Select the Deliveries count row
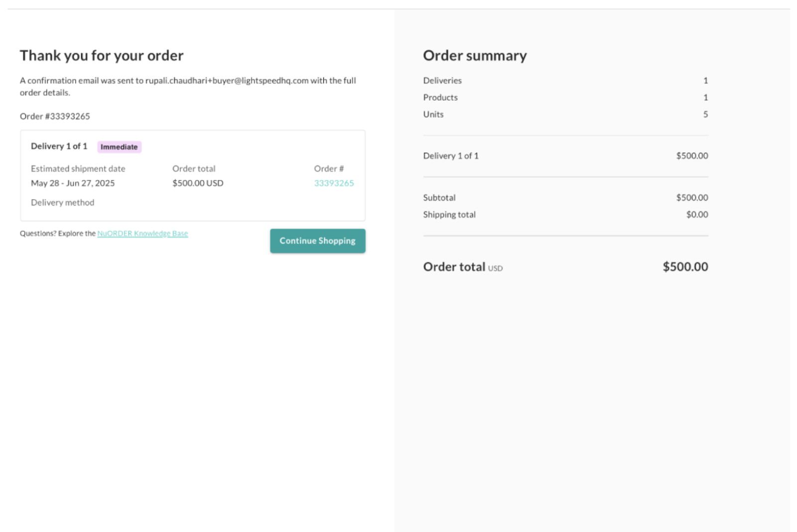 [x=442, y=80]
